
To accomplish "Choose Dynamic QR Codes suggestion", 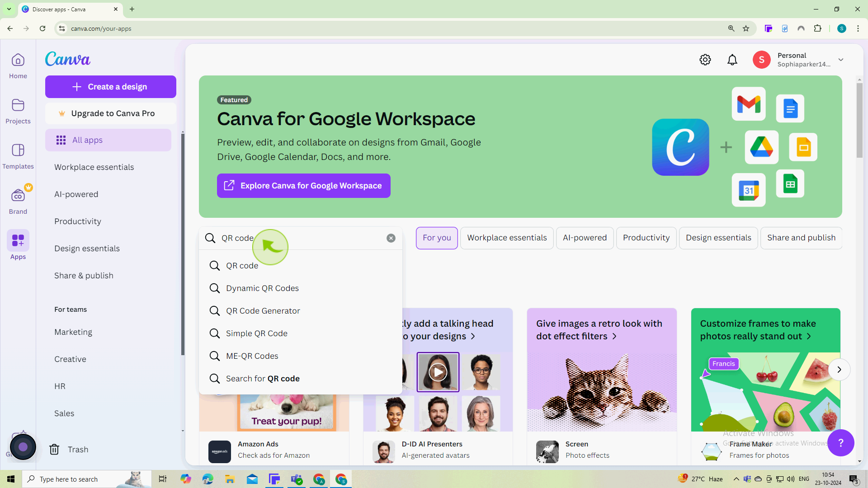I will (301, 288).
